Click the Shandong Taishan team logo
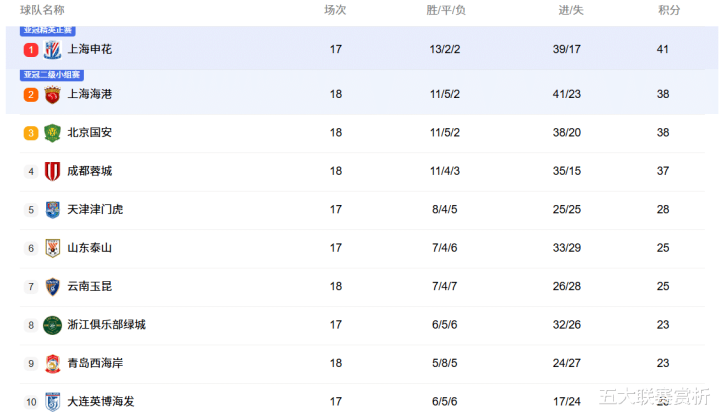The height and width of the screenshot is (417, 719). pyautogui.click(x=53, y=248)
